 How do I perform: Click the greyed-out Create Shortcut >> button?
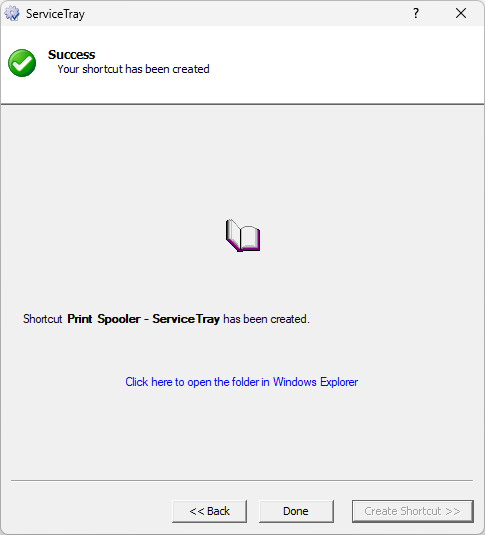(x=413, y=511)
